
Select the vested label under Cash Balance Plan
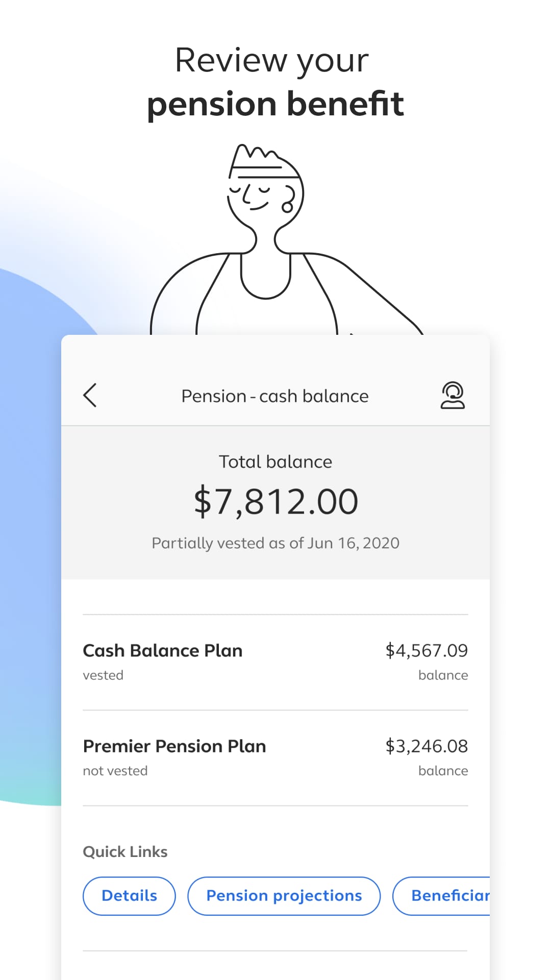pyautogui.click(x=104, y=675)
